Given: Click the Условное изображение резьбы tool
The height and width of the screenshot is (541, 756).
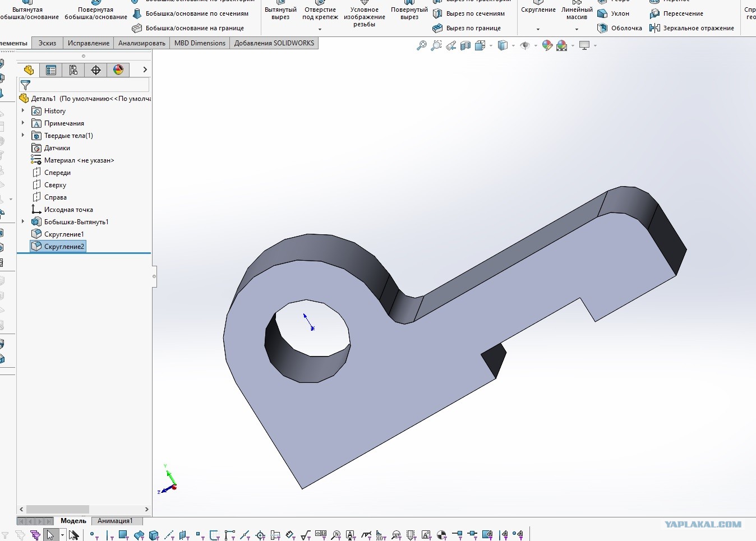Looking at the screenshot, I should pos(365,14).
